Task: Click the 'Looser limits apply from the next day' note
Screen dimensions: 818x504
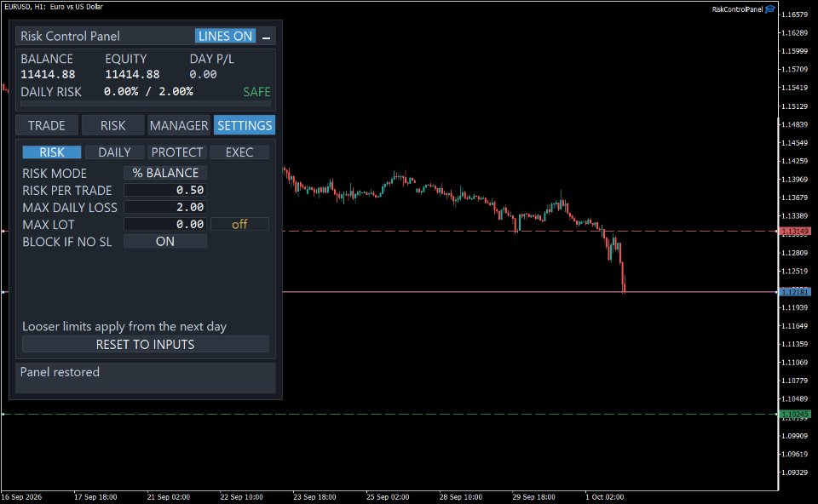Action: point(124,327)
